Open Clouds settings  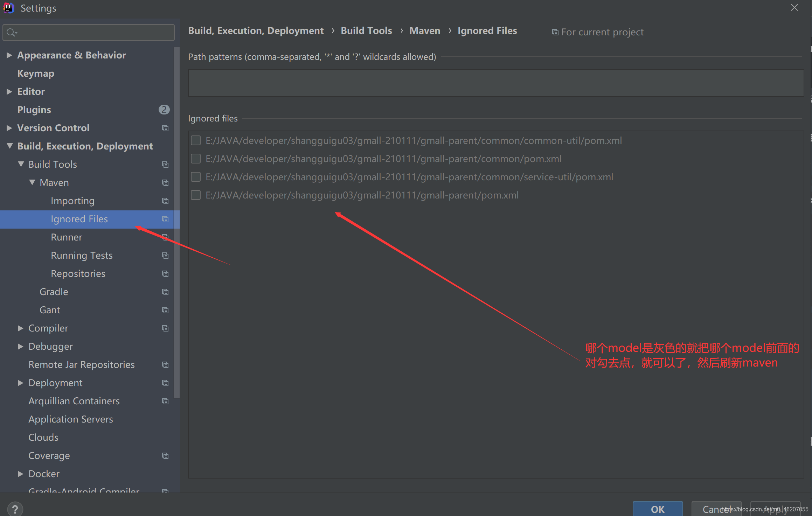tap(43, 438)
